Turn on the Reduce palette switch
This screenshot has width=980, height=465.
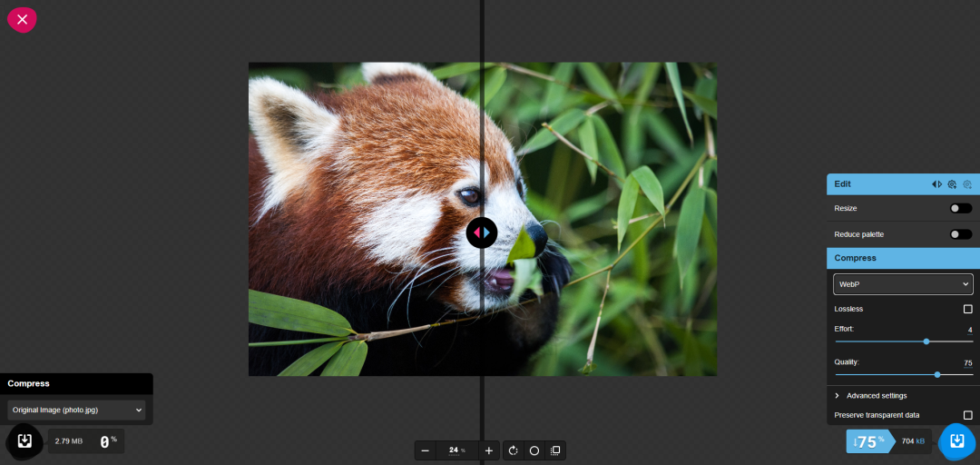click(x=960, y=234)
